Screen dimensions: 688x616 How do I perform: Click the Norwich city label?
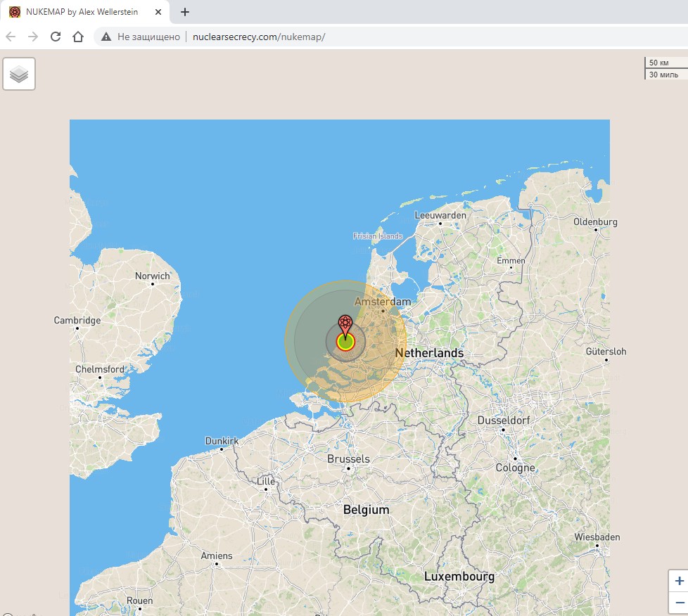coord(152,276)
